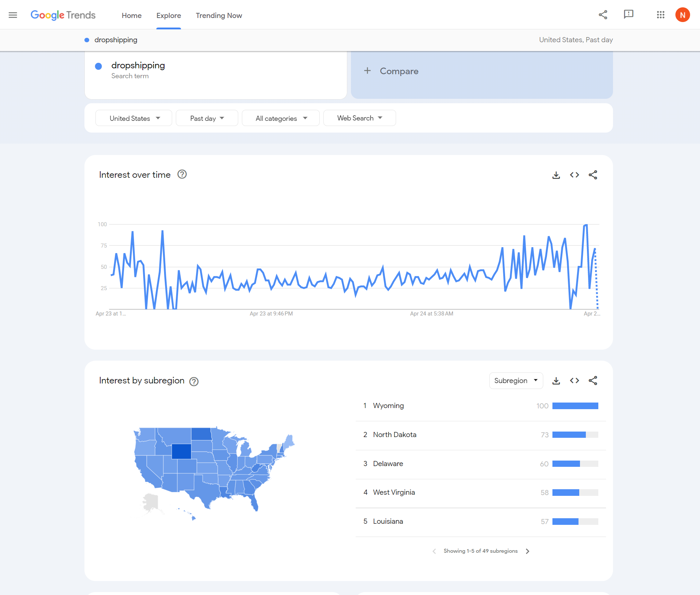
Task: Go to next page of subregions
Action: pyautogui.click(x=527, y=551)
